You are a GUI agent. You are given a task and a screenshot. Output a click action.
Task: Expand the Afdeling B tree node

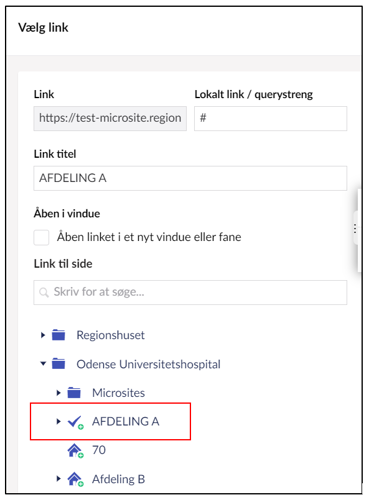[x=58, y=479]
